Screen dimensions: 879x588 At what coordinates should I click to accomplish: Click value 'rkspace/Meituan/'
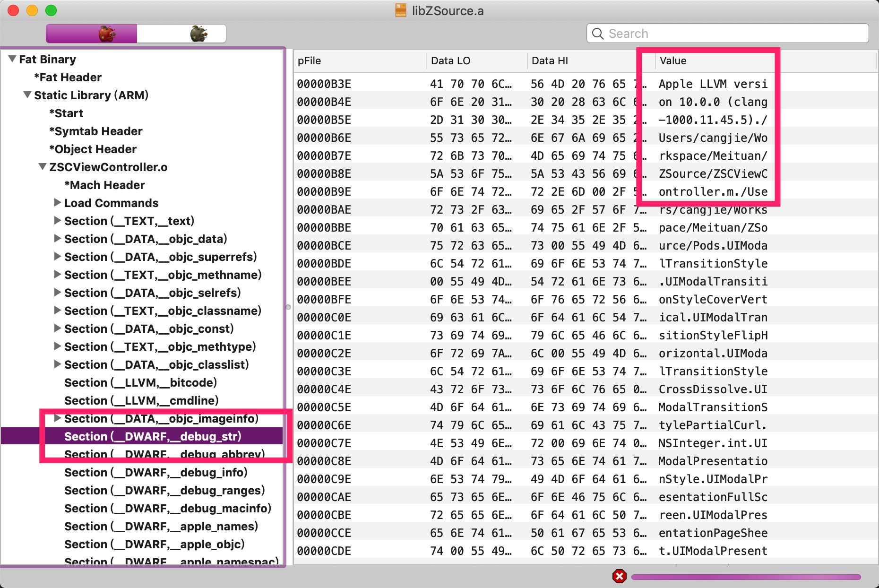point(713,156)
